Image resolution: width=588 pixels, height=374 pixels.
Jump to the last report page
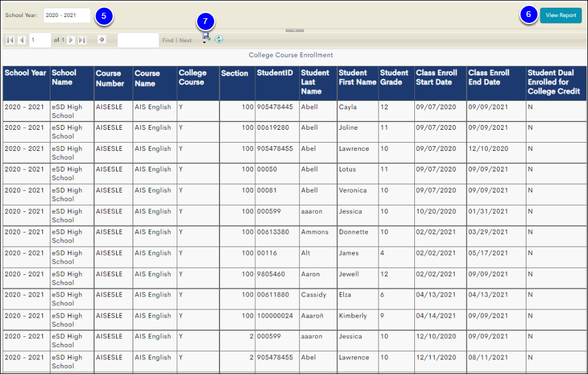tap(82, 40)
